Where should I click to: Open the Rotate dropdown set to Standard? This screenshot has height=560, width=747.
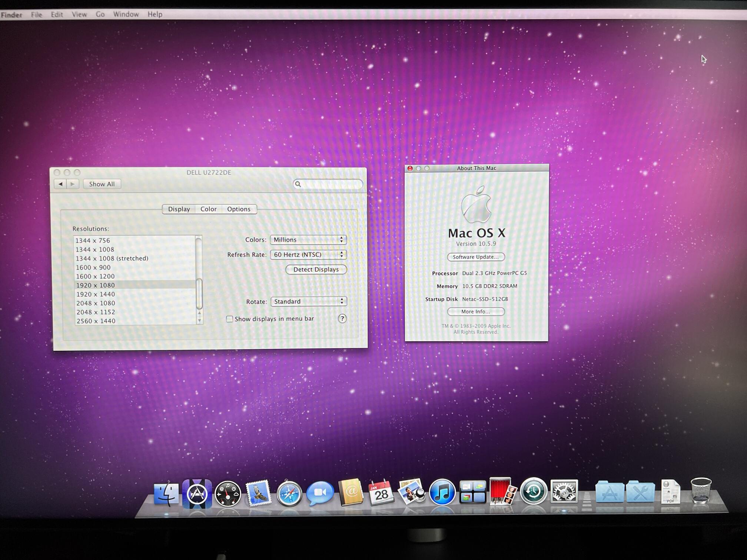pos(309,301)
